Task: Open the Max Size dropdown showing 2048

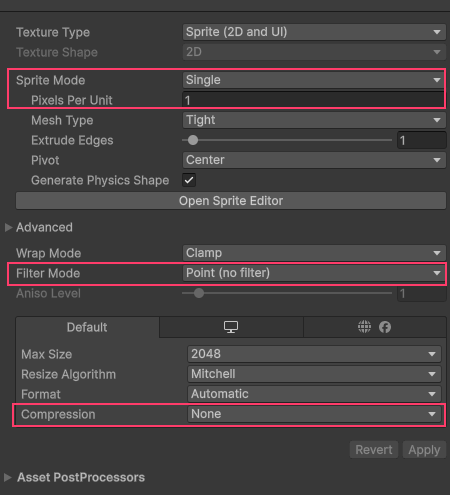Action: (x=314, y=354)
